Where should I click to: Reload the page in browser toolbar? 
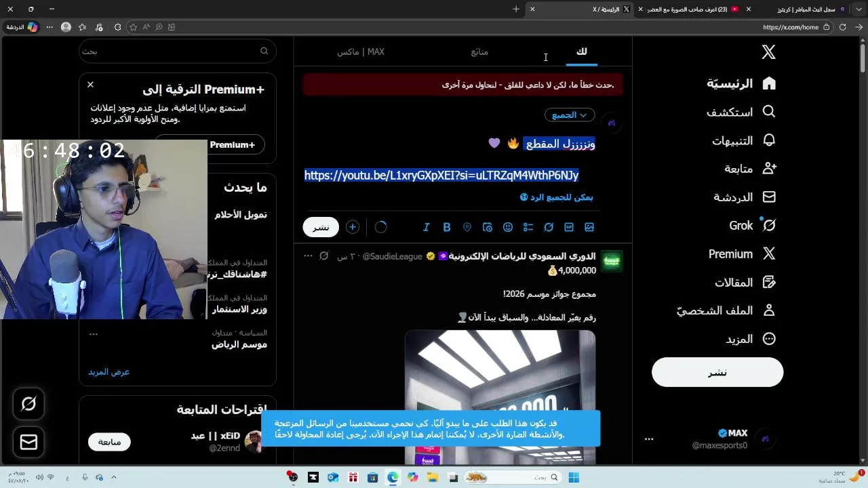click(842, 27)
